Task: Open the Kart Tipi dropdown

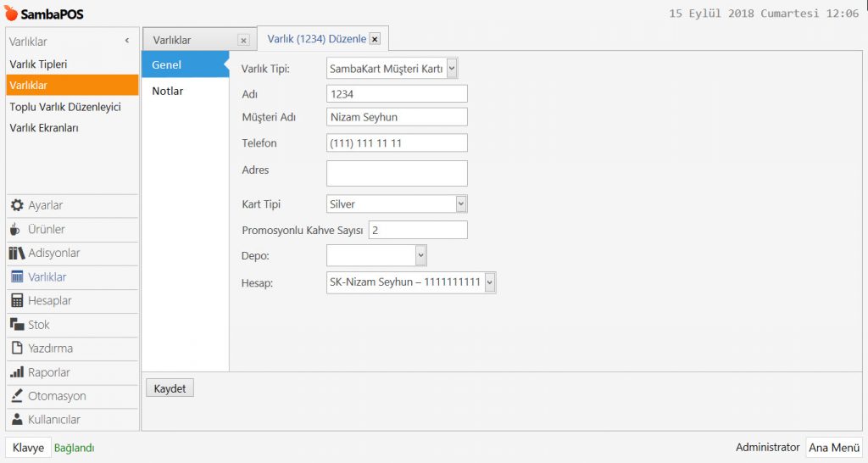Action: coord(461,204)
